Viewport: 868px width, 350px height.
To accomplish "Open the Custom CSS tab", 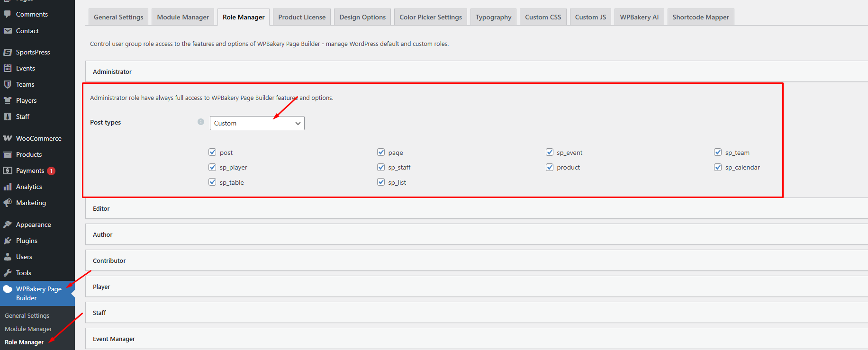I will coord(543,17).
